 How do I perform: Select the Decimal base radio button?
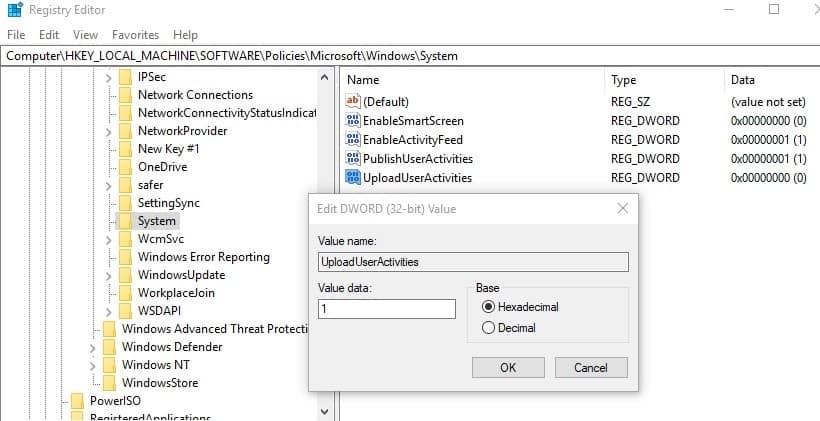click(488, 328)
